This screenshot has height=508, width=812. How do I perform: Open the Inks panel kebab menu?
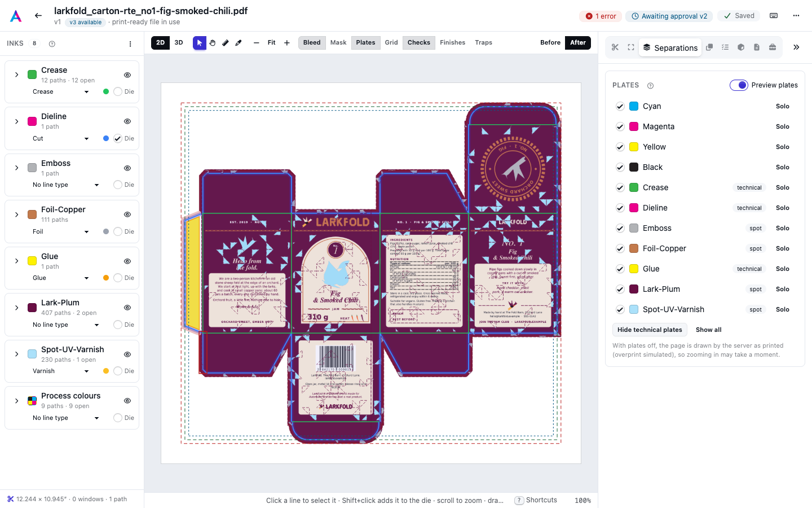[x=130, y=44]
